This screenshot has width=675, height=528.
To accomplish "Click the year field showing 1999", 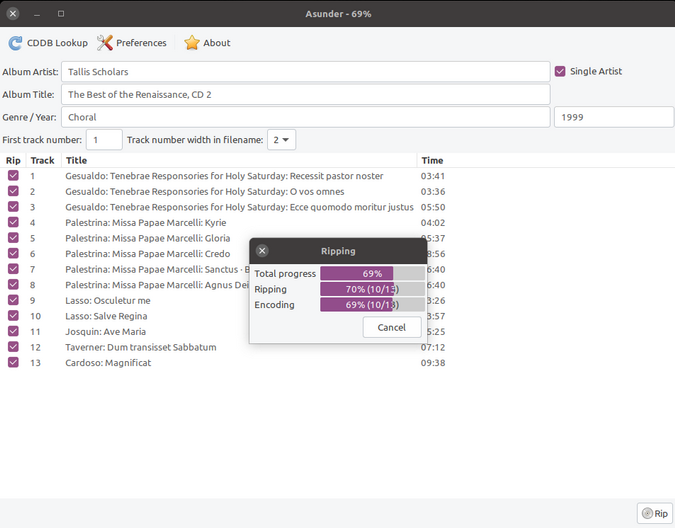I will click(x=613, y=117).
